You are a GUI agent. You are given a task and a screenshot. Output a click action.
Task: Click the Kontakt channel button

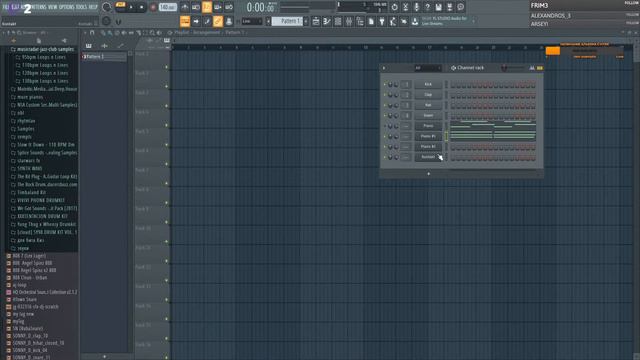point(428,157)
